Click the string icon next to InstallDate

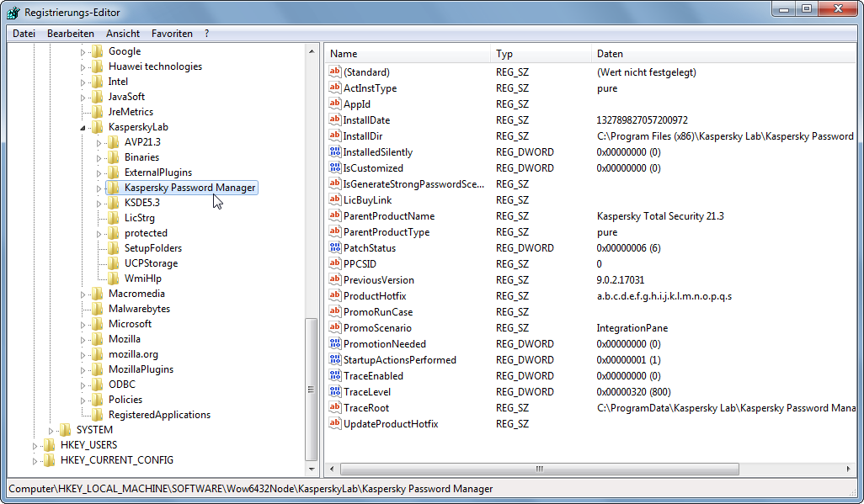[x=334, y=119]
